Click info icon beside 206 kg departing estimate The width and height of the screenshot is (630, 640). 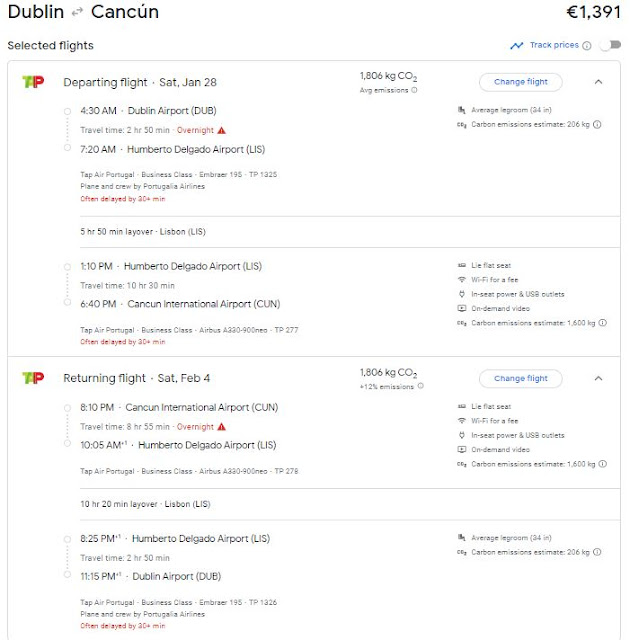pos(598,125)
